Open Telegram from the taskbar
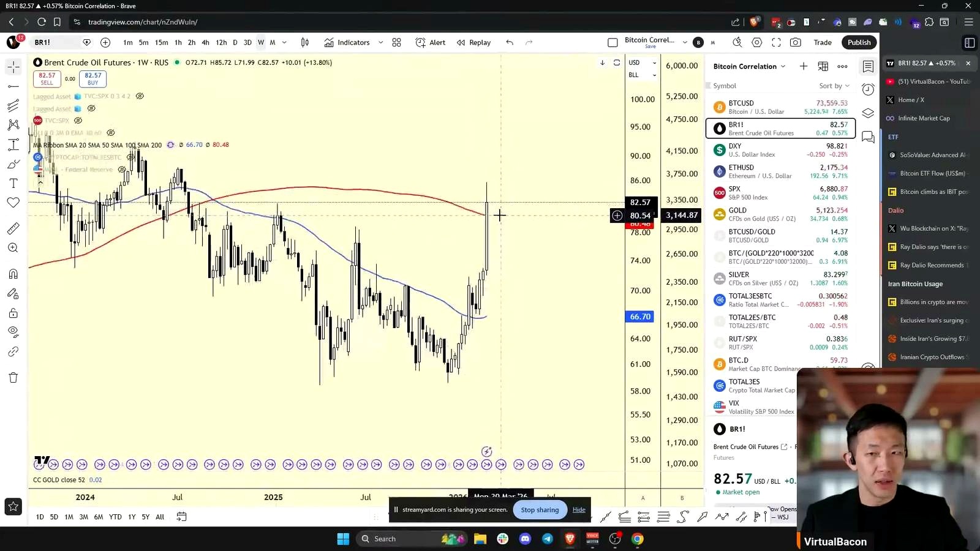980x551 pixels. click(x=548, y=539)
